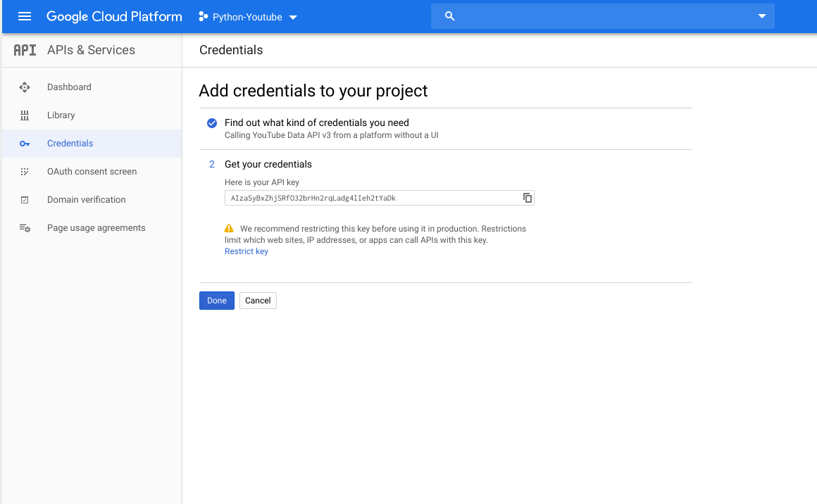
Task: Click the Page usage agreements icon
Action: click(x=25, y=228)
